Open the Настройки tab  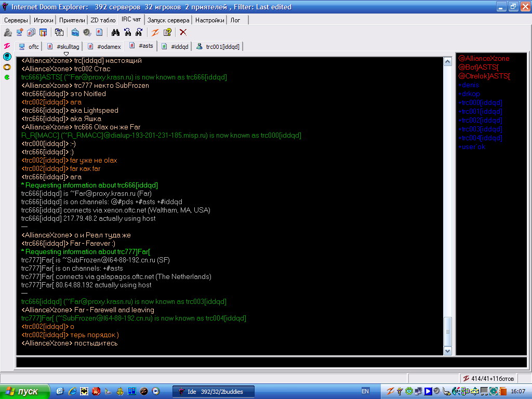(x=210, y=20)
